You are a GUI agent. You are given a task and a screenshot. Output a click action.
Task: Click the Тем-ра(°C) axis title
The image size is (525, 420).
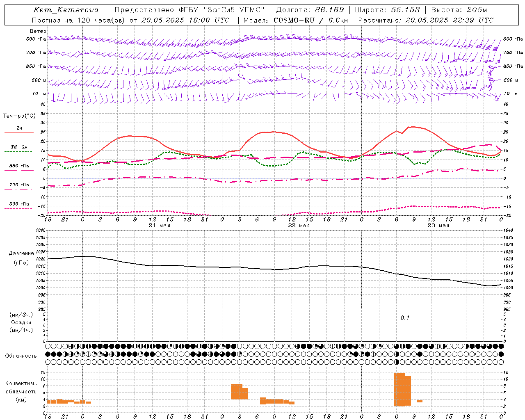[19, 116]
